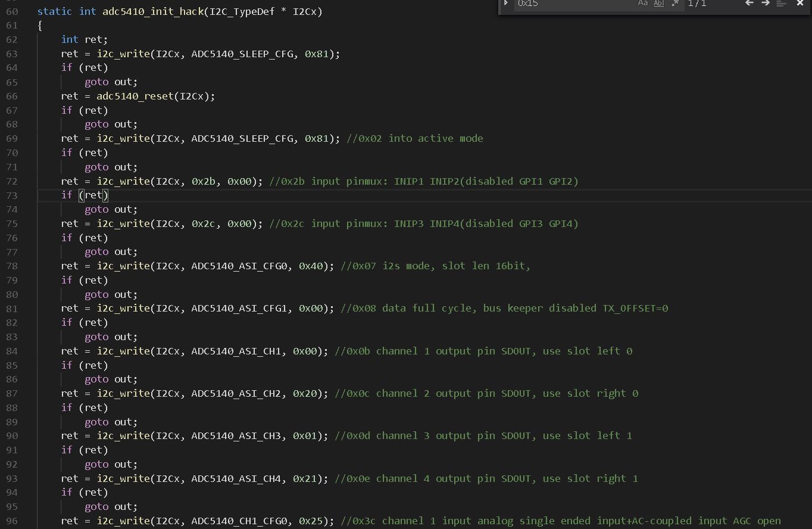Expand the replace field arrow
The image size is (812, 529).
[506, 3]
